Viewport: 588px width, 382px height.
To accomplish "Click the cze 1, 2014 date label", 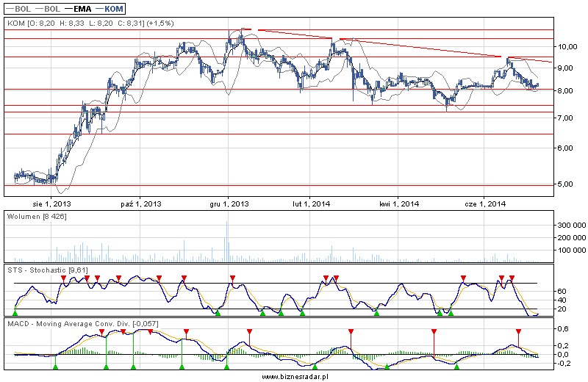I will (485, 204).
